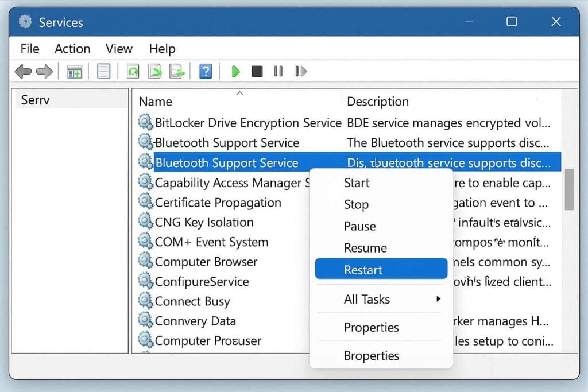Click the Back arrow in the toolbar
This screenshot has height=392, width=588.
click(x=23, y=72)
